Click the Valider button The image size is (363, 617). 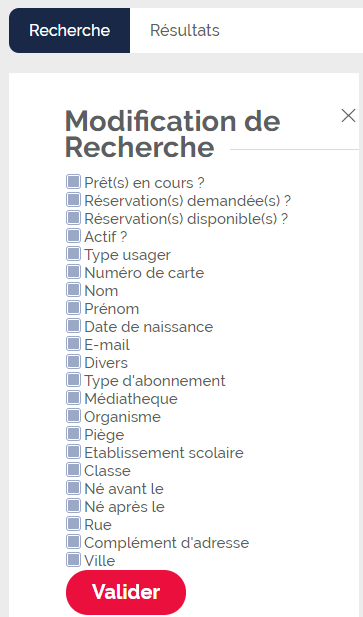126,592
